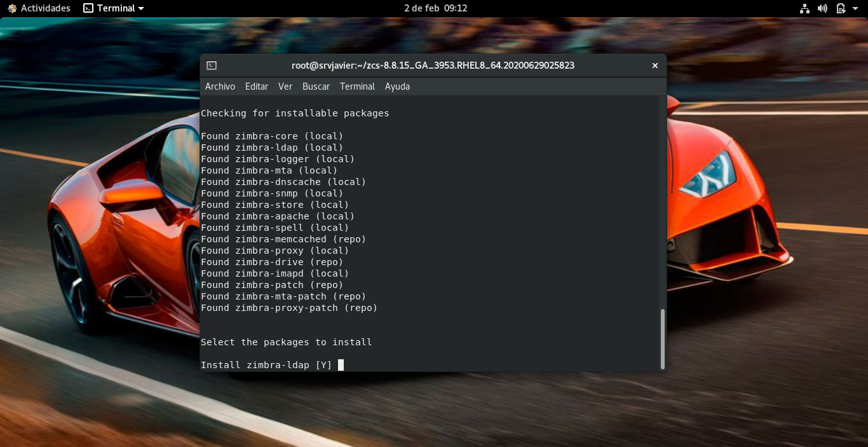The width and height of the screenshot is (868, 447).
Task: Open the Ayuda menu
Action: [397, 86]
